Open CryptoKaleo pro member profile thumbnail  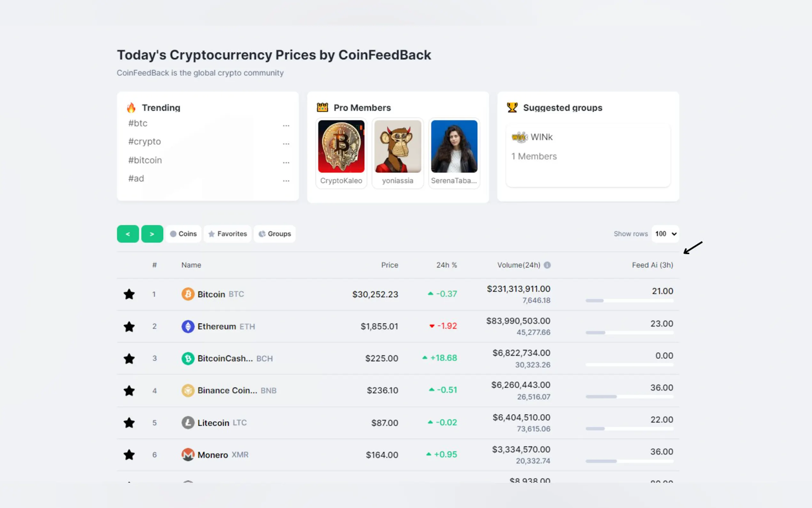(x=341, y=147)
